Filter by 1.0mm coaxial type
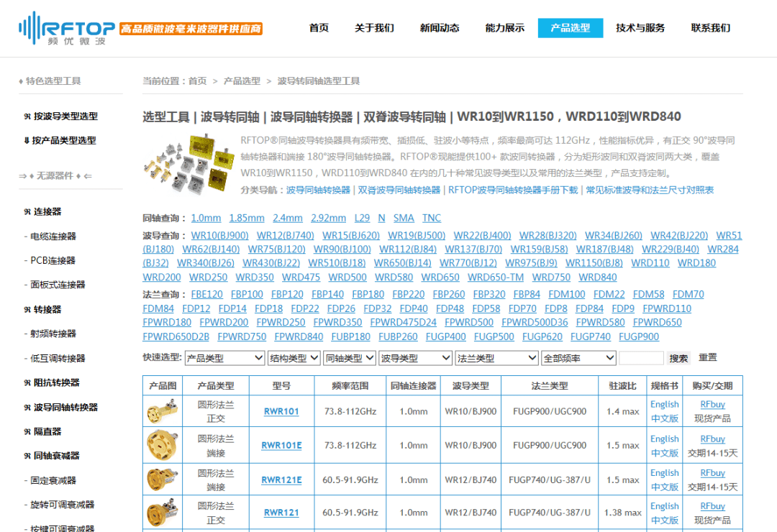Viewport: 777px width, 532px height. point(206,218)
